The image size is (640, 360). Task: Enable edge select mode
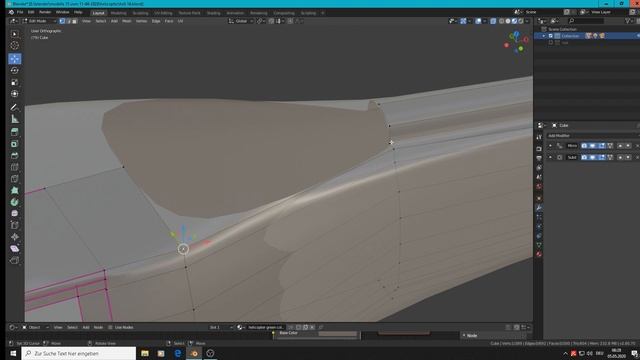click(68, 21)
